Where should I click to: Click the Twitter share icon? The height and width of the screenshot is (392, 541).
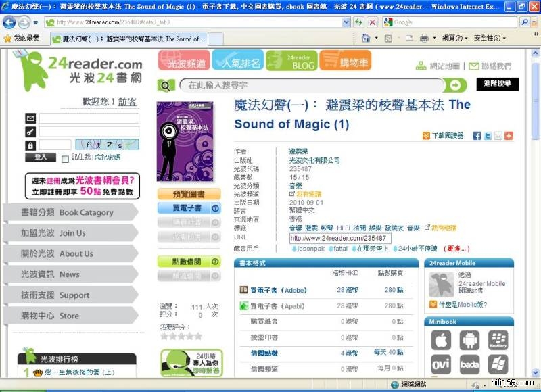(x=488, y=136)
